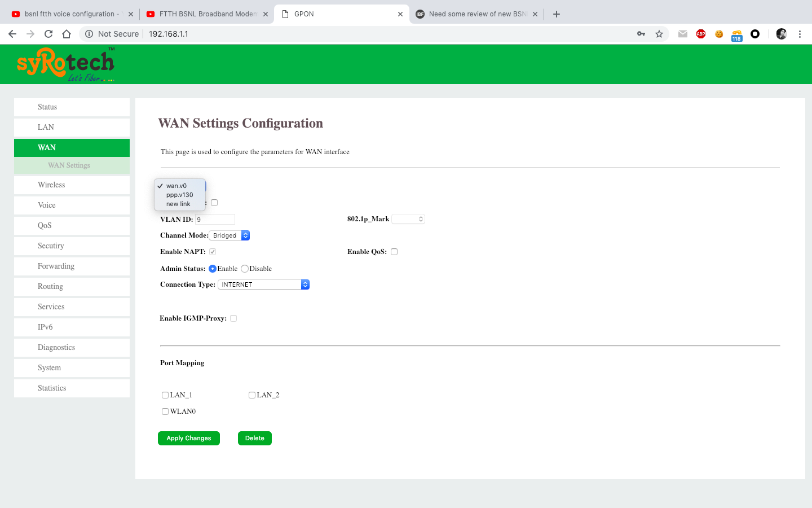Open Chrome three-dot menu

(800, 34)
